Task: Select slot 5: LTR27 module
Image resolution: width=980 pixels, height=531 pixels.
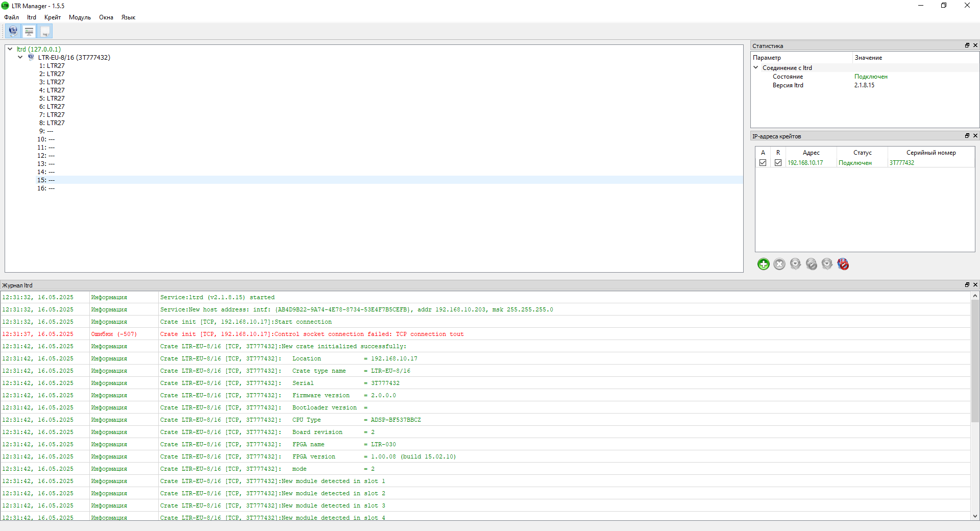Action: click(52, 98)
